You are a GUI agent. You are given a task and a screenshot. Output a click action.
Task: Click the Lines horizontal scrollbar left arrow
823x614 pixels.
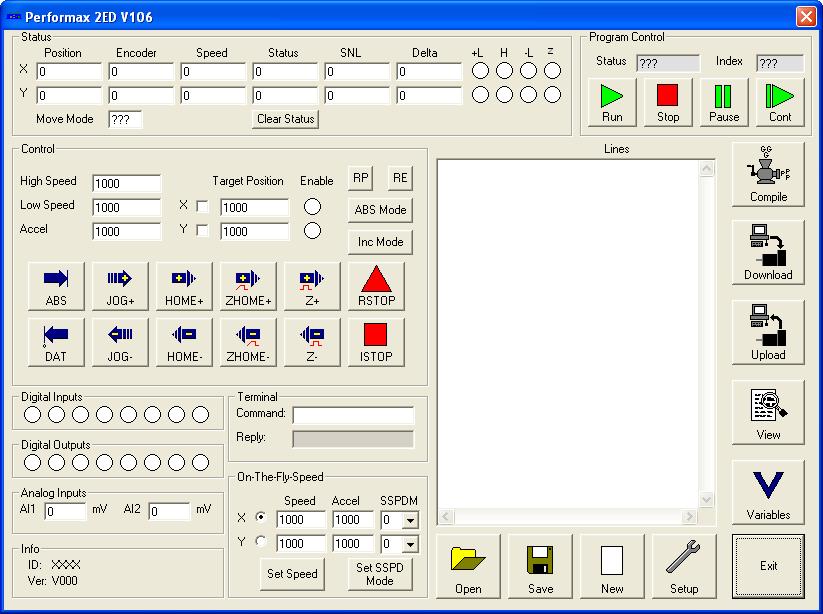point(446,516)
